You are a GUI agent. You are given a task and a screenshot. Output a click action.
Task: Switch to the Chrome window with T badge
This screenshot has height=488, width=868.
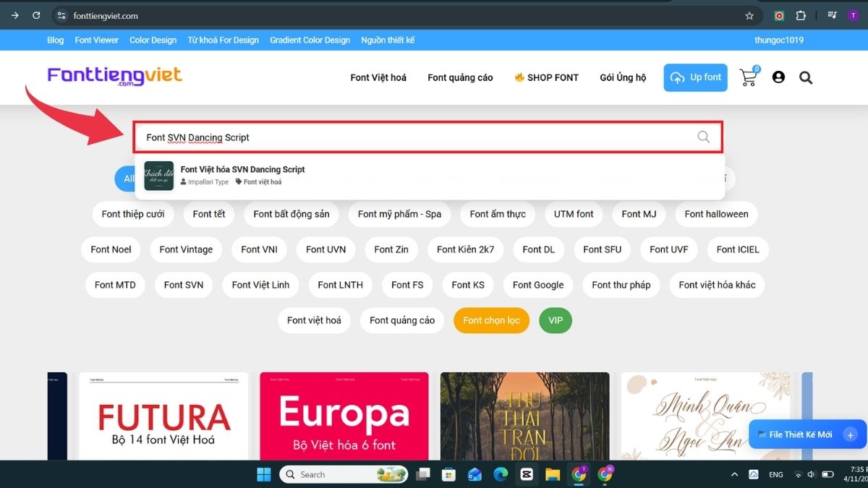coord(579,474)
